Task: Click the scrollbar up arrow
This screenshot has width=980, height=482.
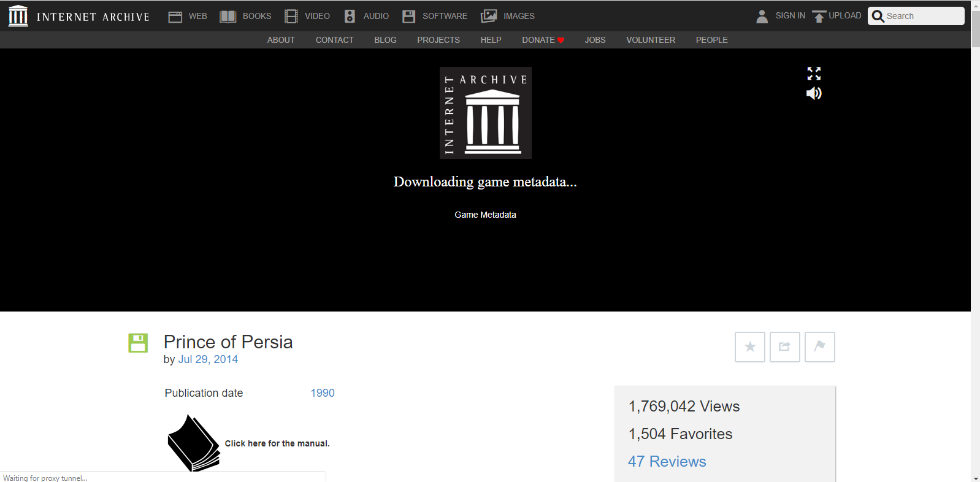Action: tap(976, 5)
